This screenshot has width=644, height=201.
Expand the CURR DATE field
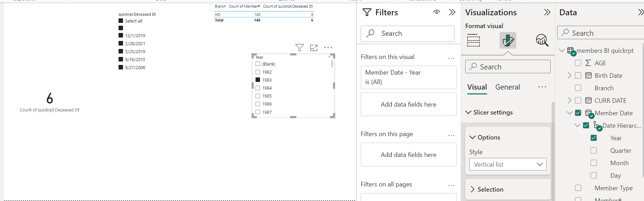pos(569,100)
